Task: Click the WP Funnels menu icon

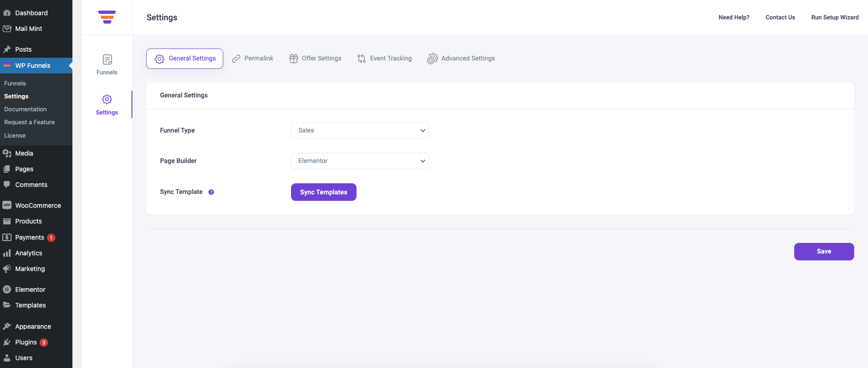Action: tap(7, 65)
